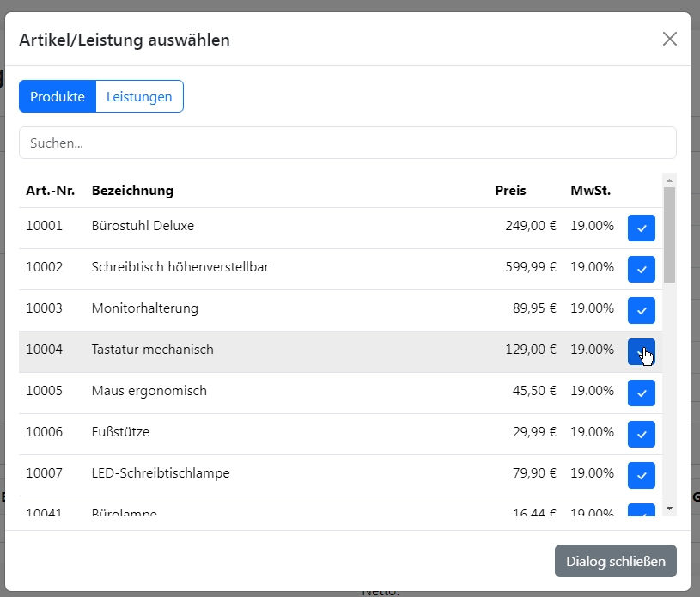Click article number 10002 in the list
The width and height of the screenshot is (700, 597).
[44, 267]
